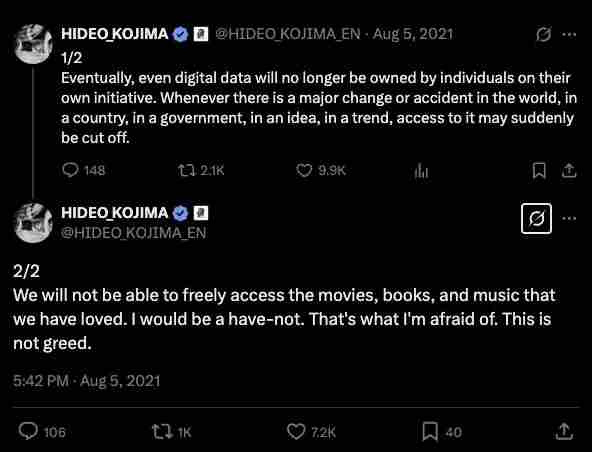The width and height of the screenshot is (592, 452).
Task: Open Grok icon on first tweet
Action: tap(543, 34)
